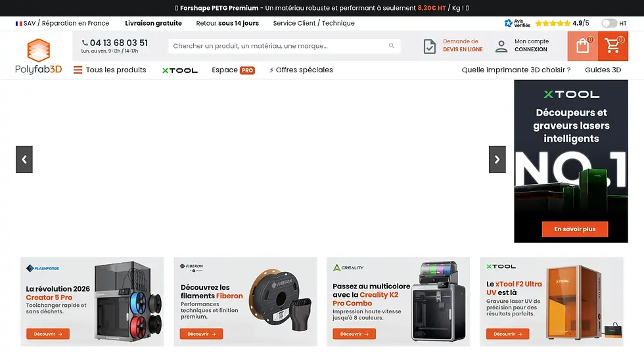Open Espace PRO menu item
Viewport: 644px width, 362px height.
pos(233,70)
